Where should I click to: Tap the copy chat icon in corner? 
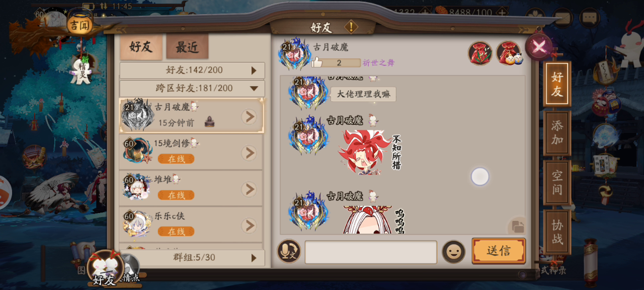tap(517, 226)
